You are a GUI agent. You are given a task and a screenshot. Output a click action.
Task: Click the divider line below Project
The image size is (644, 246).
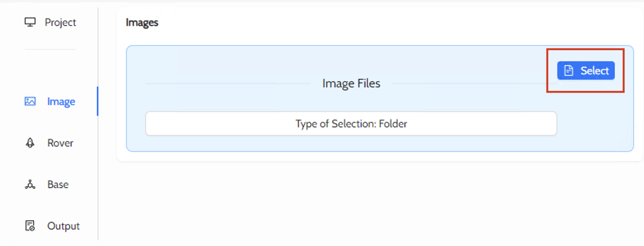[50, 49]
